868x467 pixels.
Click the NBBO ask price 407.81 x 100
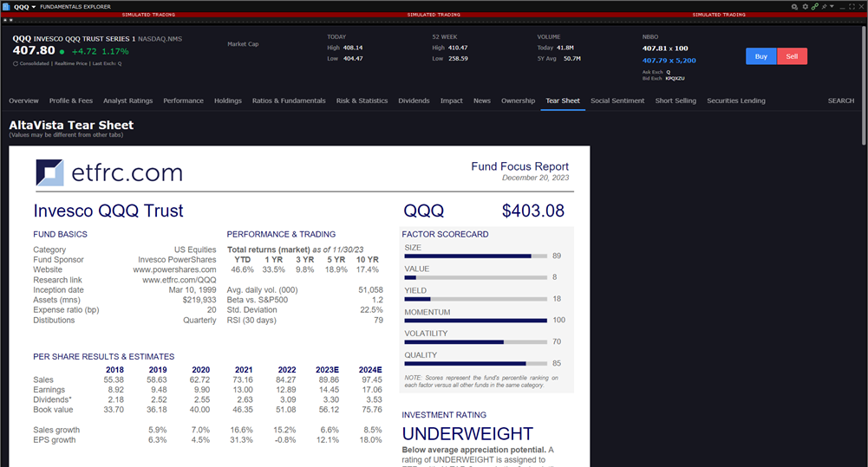(x=665, y=49)
